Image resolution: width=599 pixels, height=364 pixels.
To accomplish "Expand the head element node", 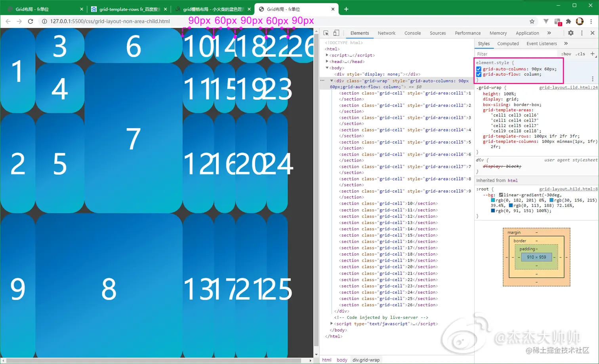I will click(327, 62).
